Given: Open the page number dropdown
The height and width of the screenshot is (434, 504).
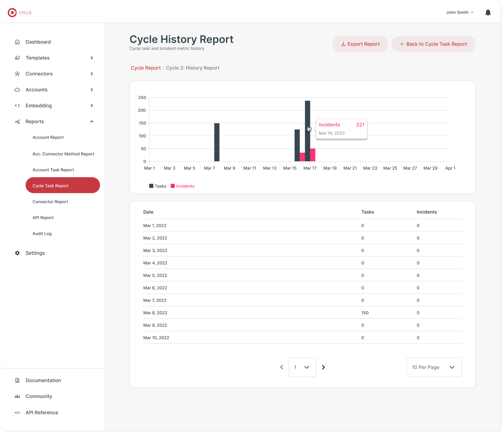Looking at the screenshot, I should (302, 367).
